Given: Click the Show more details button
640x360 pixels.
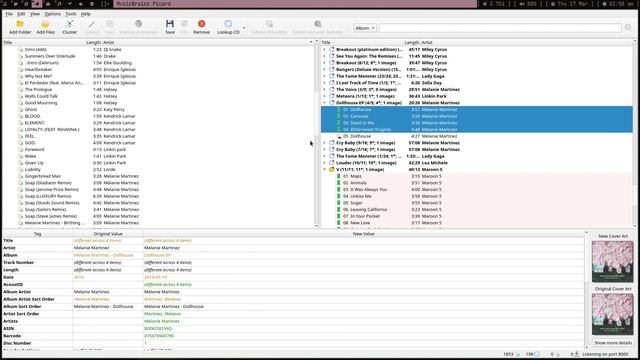Looking at the screenshot, I should click(613, 343).
